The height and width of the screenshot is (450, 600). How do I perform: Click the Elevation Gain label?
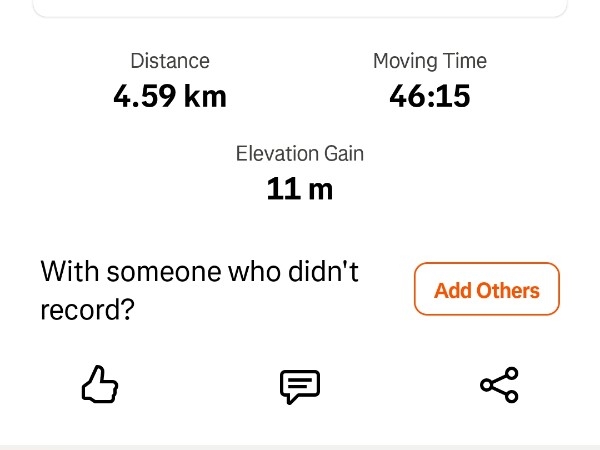(x=300, y=154)
